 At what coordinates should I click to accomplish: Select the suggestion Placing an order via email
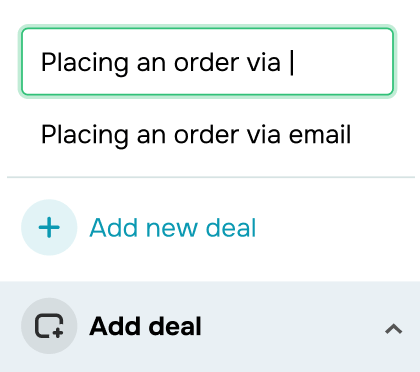tap(196, 135)
